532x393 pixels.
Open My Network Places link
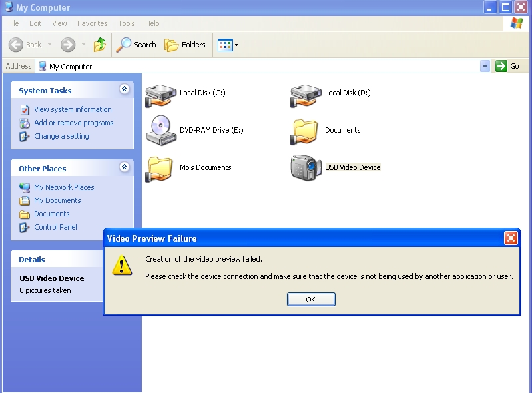pos(64,187)
